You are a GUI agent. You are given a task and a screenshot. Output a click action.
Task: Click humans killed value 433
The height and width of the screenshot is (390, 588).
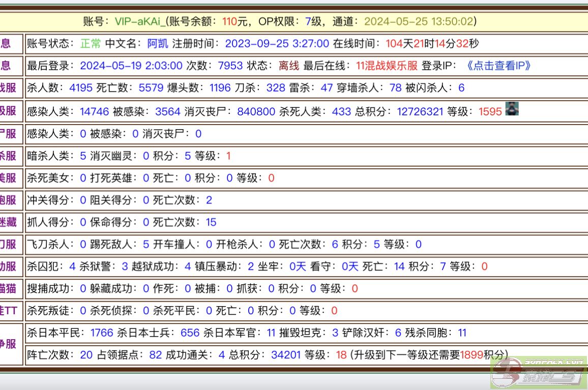pos(341,111)
